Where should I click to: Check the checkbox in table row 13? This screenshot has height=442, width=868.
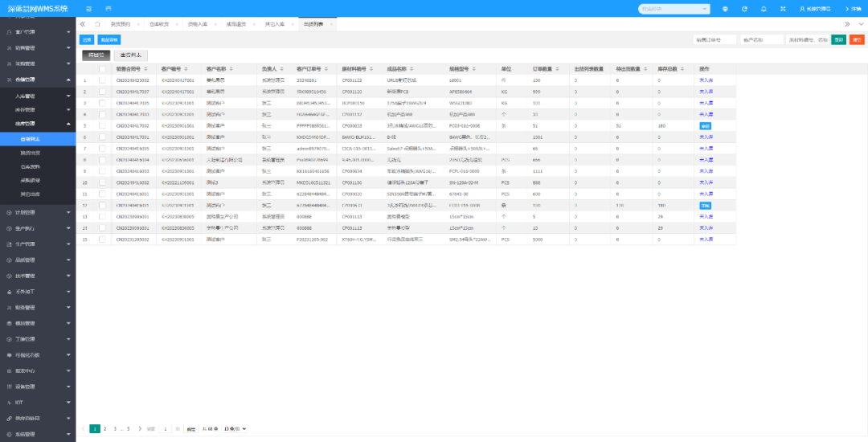point(102,217)
